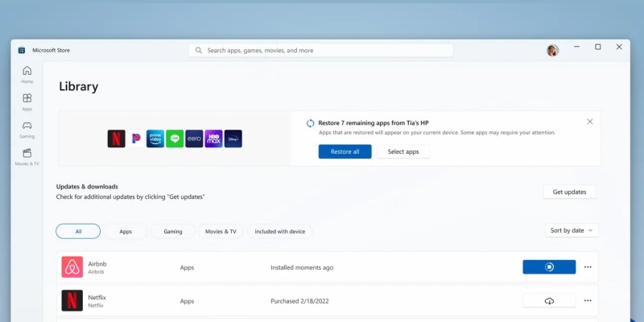The image size is (644, 322).
Task: Click the Microsoft Store logo icon
Action: pyautogui.click(x=22, y=50)
